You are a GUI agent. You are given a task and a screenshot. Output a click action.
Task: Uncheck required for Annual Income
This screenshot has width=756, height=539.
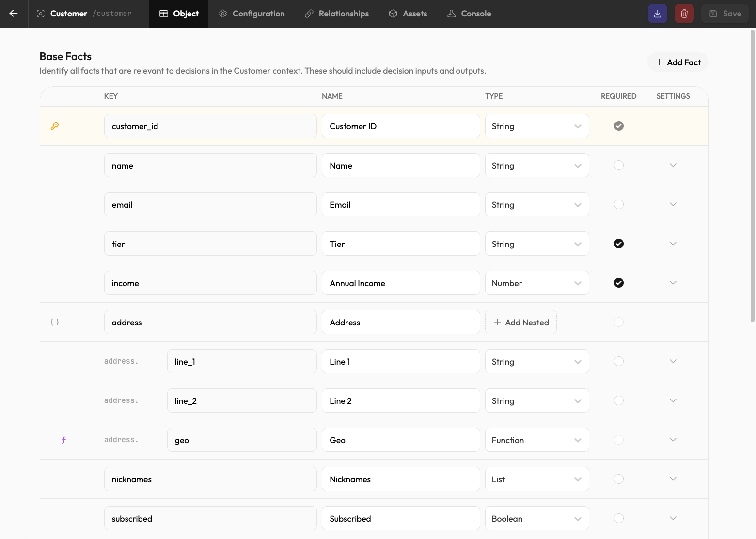(619, 283)
